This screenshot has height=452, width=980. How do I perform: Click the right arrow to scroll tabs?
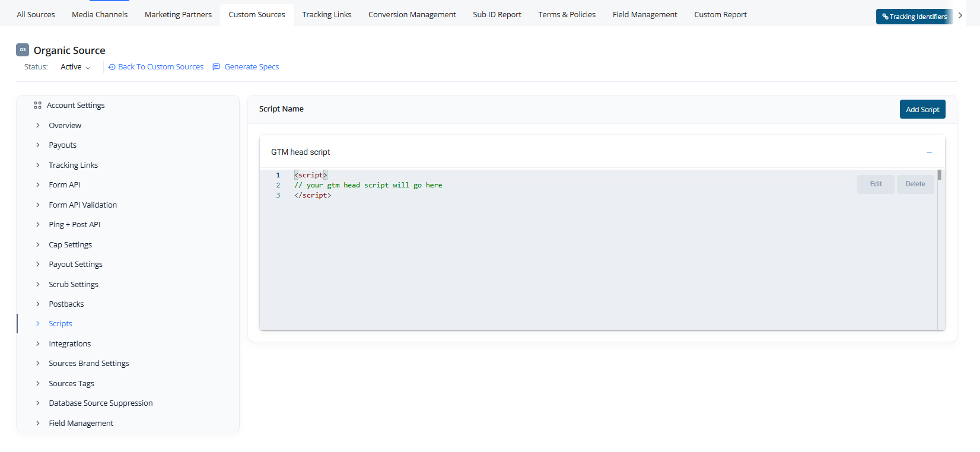960,15
